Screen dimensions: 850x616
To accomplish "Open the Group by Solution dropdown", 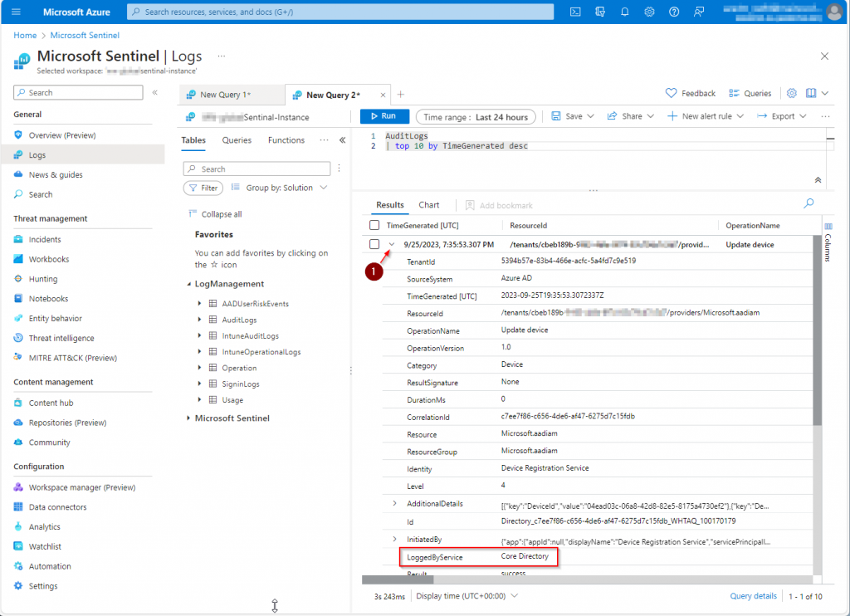I will tap(280, 188).
